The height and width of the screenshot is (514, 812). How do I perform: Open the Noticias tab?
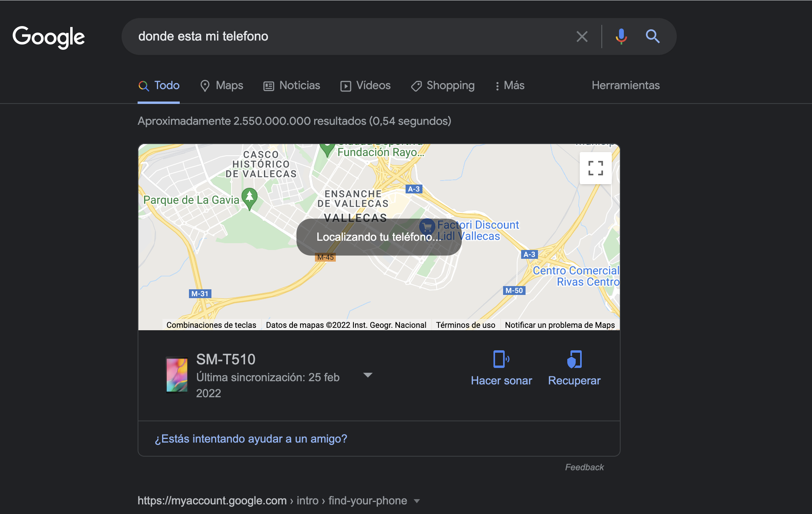point(292,85)
